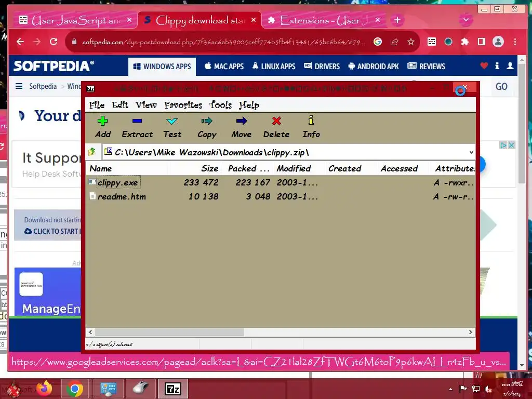Click the Softpedia breadcrumb link

[43, 86]
